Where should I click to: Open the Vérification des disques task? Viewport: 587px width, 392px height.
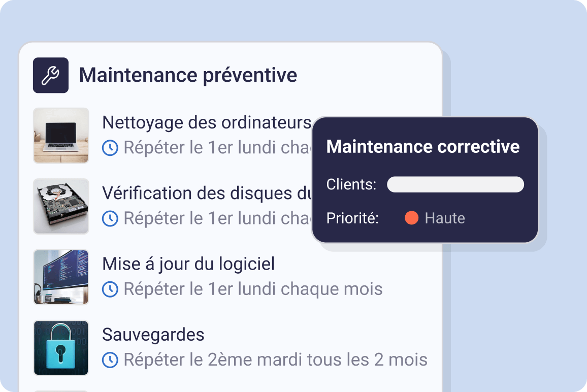206,193
